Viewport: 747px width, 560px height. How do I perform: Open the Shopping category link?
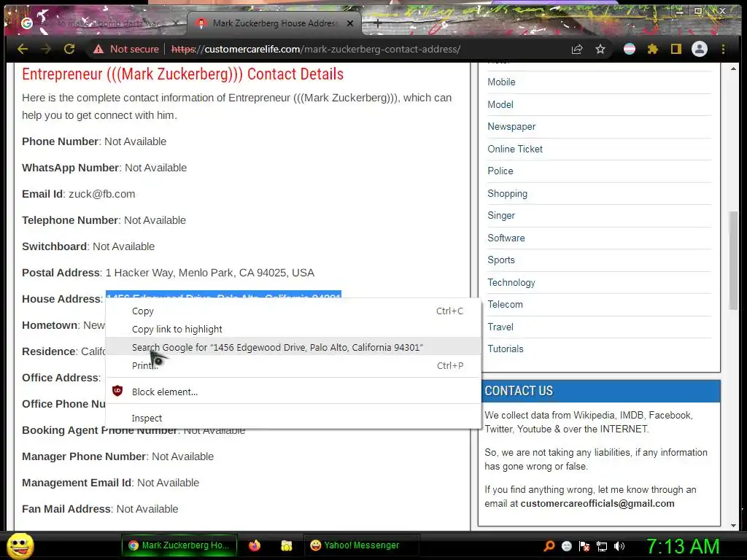(x=508, y=193)
